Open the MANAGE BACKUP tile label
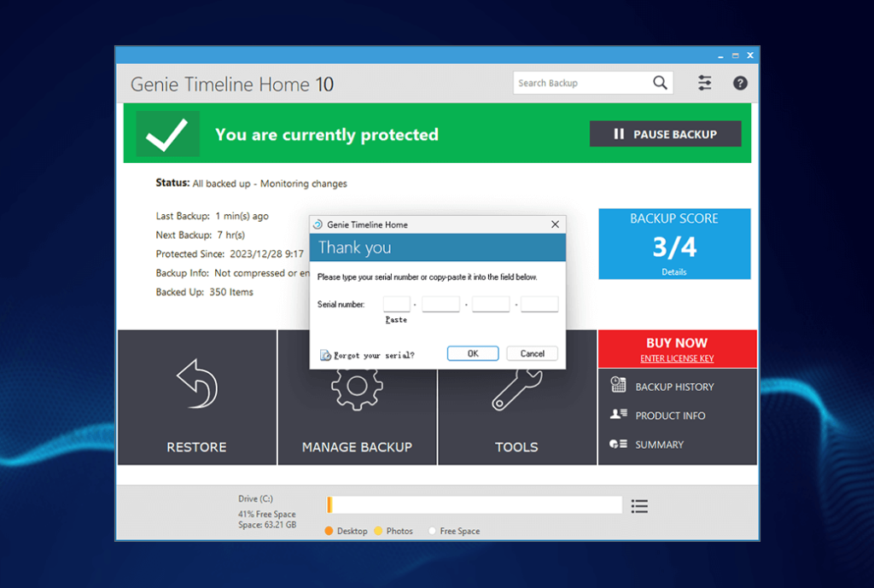Screen dimensions: 874x588 pyautogui.click(x=358, y=447)
